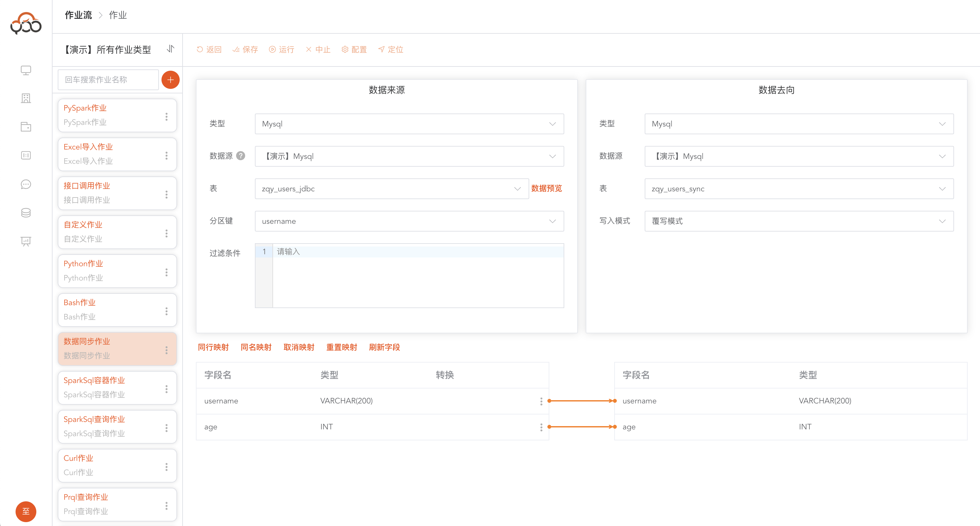The image size is (980, 526).
Task: Click 同名映射 mapping button
Action: 256,347
